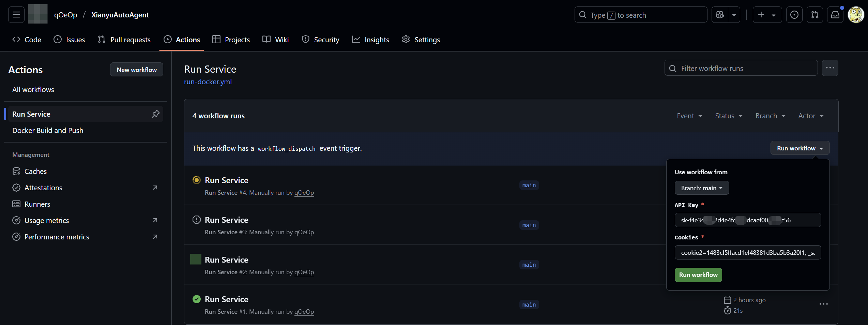Click main branch label on run #3
Viewport: 868px width, 325px height.
[529, 225]
